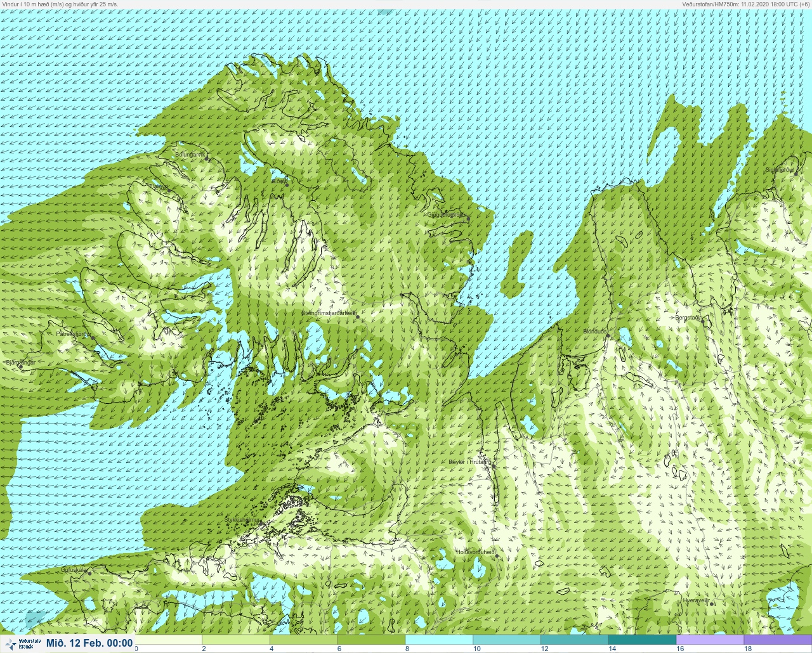Click the Patreksfjörður station label
812x653 pixels.
pos(74,333)
